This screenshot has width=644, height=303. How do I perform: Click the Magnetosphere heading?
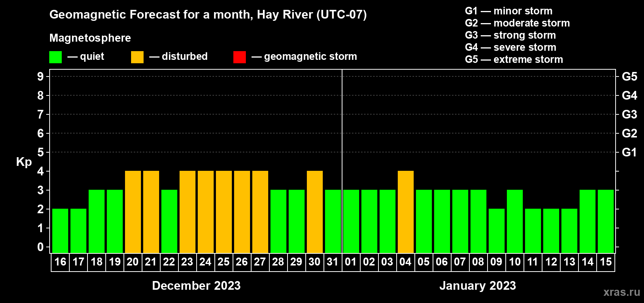pyautogui.click(x=90, y=38)
